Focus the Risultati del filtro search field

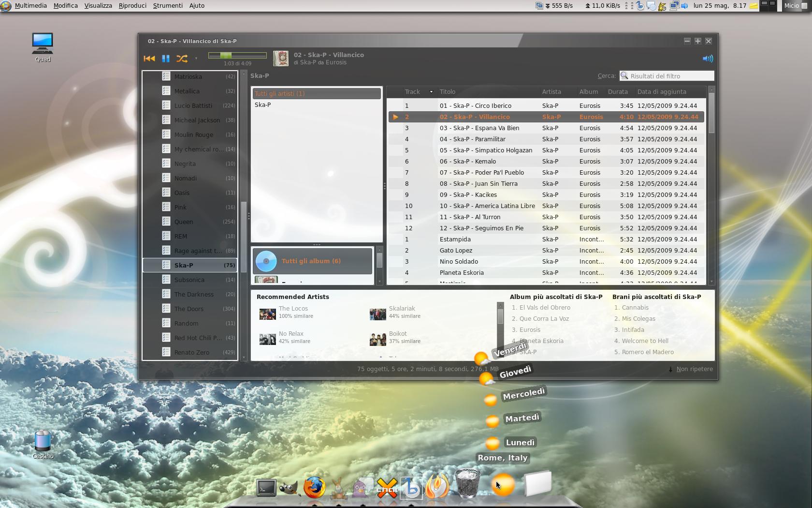(667, 76)
